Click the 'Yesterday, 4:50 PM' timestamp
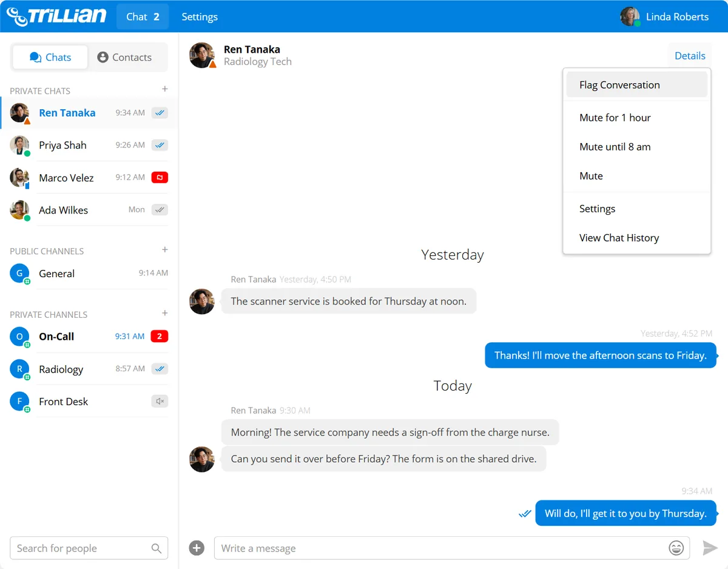728x569 pixels. point(315,280)
